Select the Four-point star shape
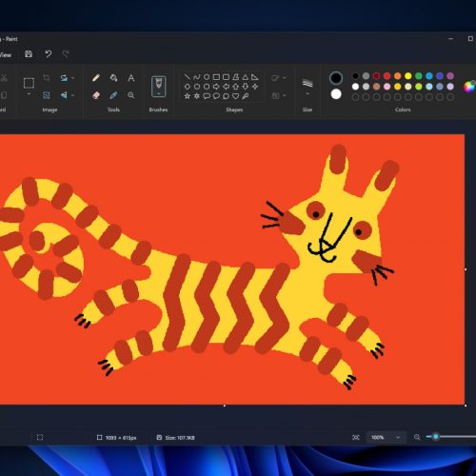 click(x=255, y=87)
